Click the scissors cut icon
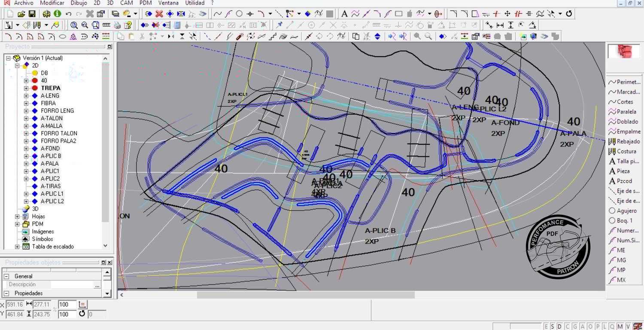 (142, 37)
